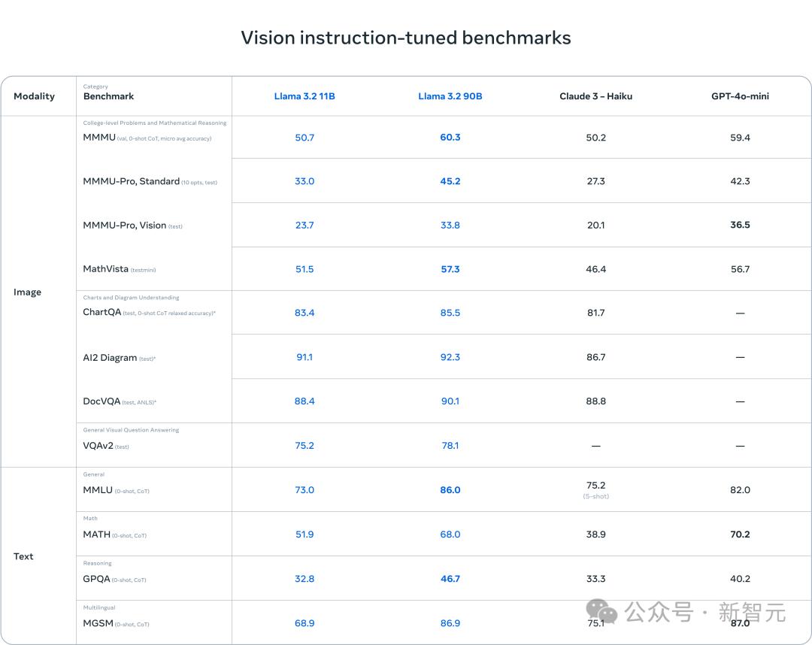Select the GPT-4o-mini column header
This screenshot has width=812, height=645.
740,96
